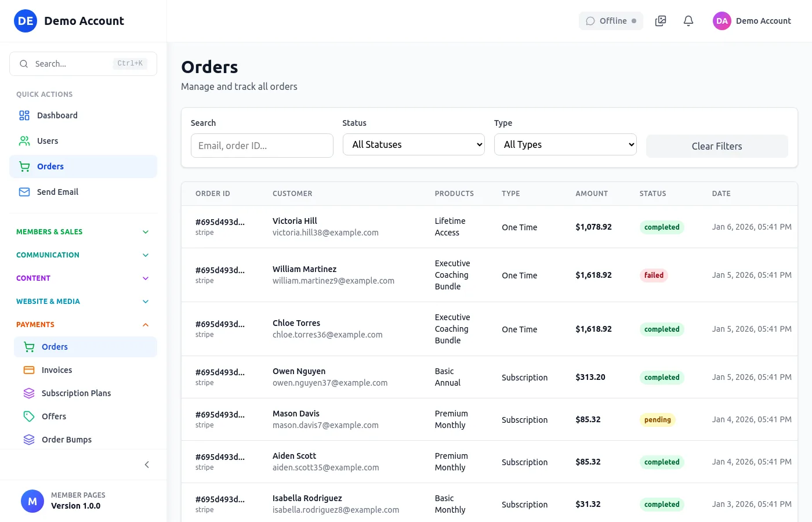Open the notifications bell
This screenshot has height=522, width=812.
pyautogui.click(x=688, y=21)
